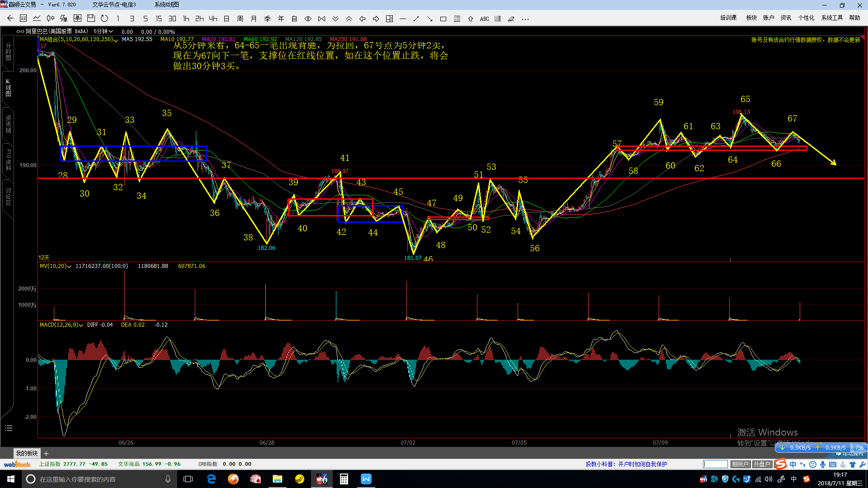Switch to 讨论区 side tab
This screenshot has height=488, width=868.
[8, 197]
